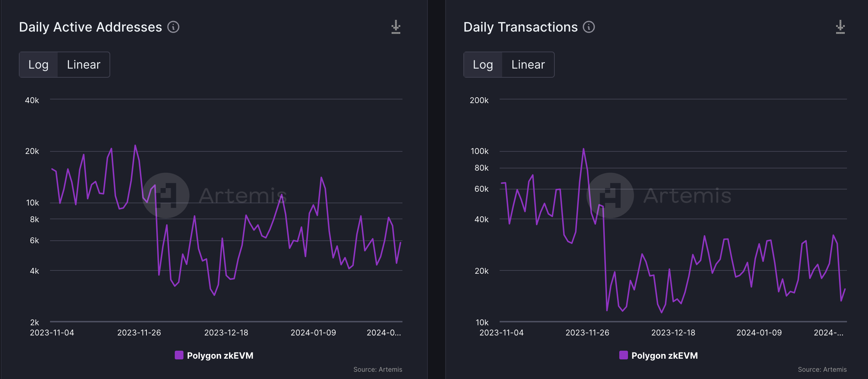Open info icon beside Daily Active Addresses

pyautogui.click(x=173, y=27)
